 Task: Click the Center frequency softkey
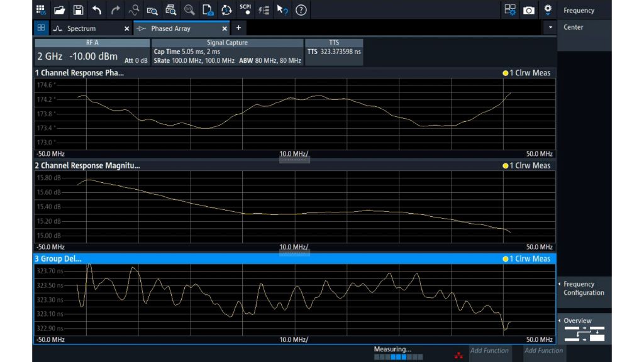pyautogui.click(x=584, y=35)
